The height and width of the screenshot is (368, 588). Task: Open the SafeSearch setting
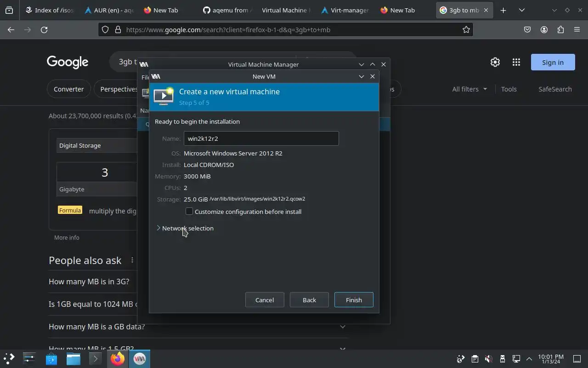555,89
